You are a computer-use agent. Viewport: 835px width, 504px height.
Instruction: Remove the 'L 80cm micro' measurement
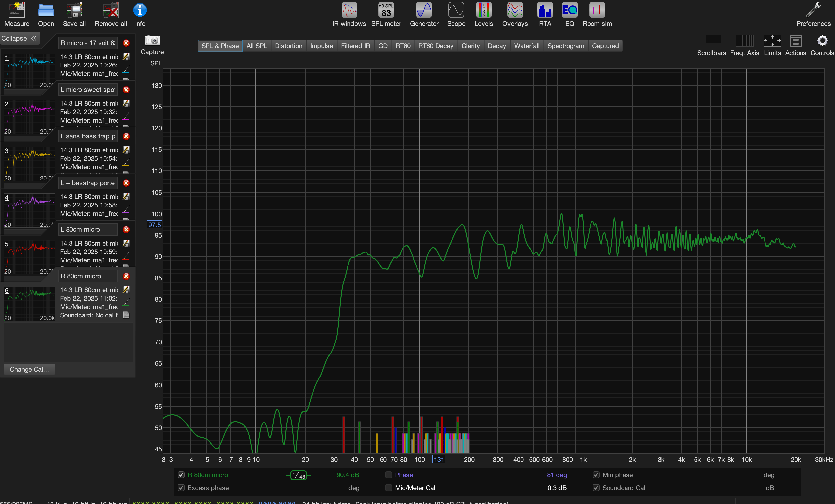pos(126,230)
